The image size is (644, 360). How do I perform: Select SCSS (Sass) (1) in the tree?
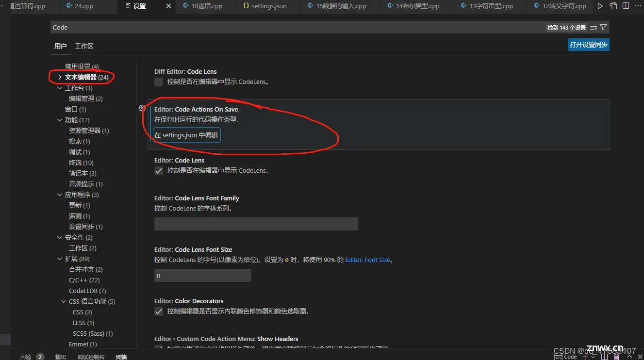coord(93,333)
